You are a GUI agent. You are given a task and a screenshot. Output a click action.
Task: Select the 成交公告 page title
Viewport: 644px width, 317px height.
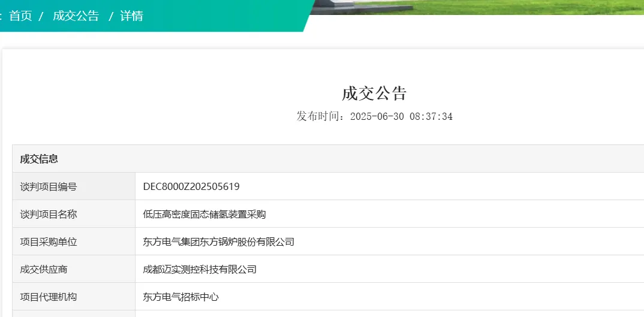pos(374,93)
